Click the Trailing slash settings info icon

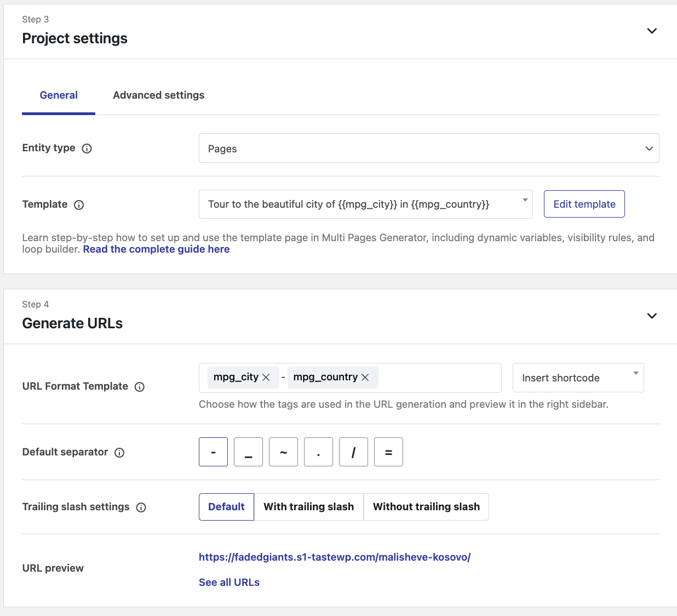point(141,507)
